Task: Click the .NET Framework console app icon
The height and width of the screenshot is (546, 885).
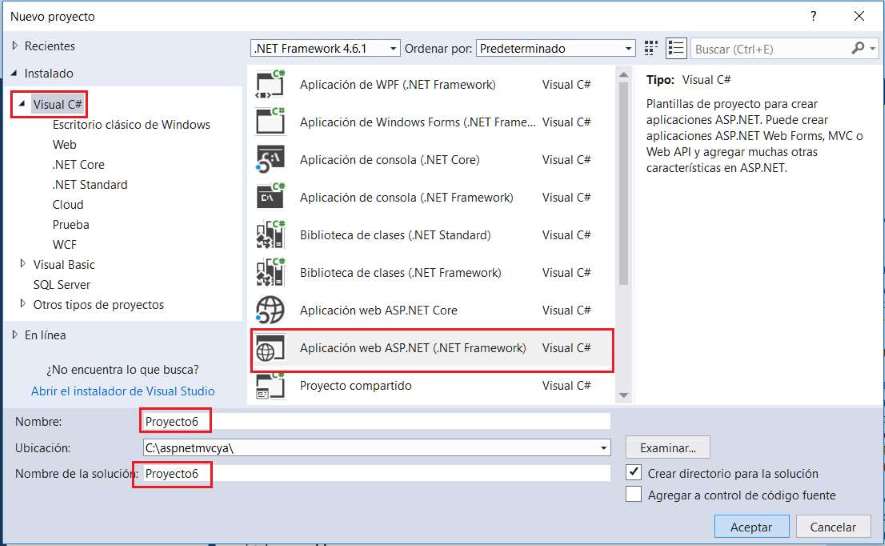Action: (270, 196)
